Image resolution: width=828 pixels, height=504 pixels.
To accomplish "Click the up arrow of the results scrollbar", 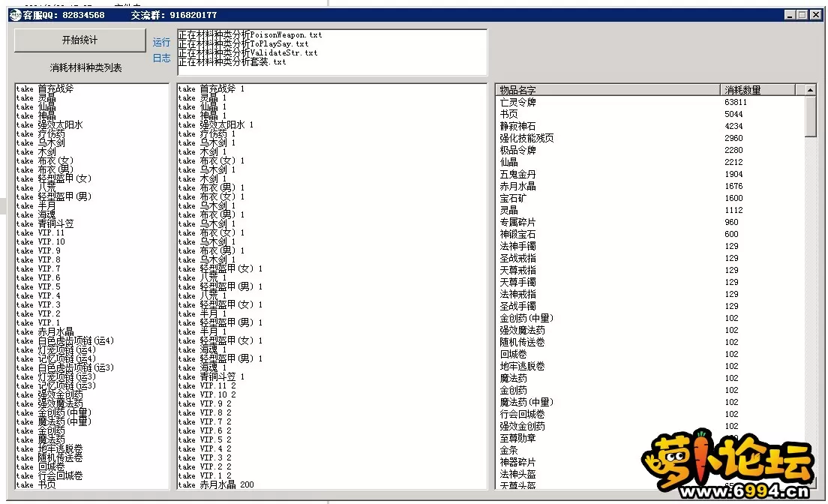I will [811, 90].
